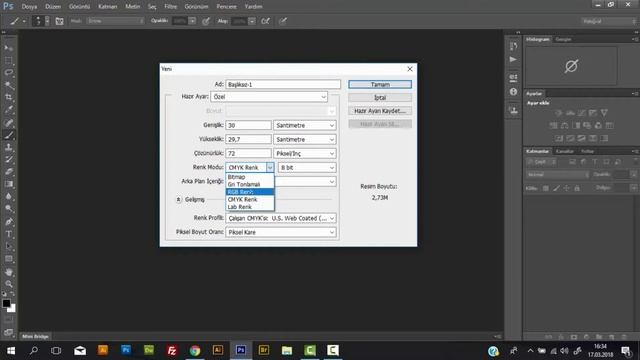The image size is (640, 360).
Task: Open Adobe Bridge from the taskbar
Action: coord(264,350)
